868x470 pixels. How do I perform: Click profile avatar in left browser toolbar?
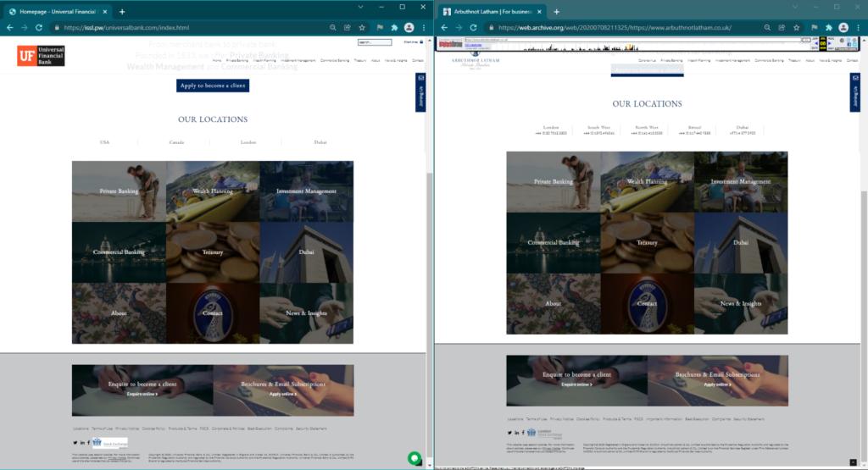[x=409, y=27]
